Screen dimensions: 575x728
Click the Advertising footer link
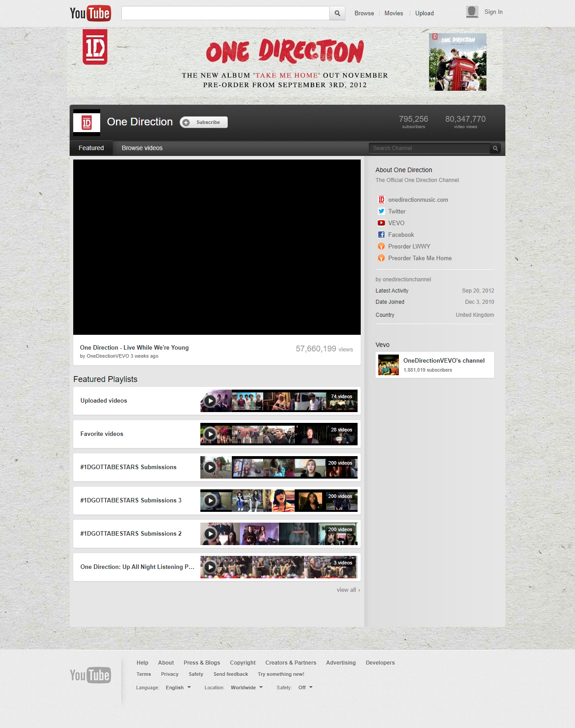pos(341,663)
